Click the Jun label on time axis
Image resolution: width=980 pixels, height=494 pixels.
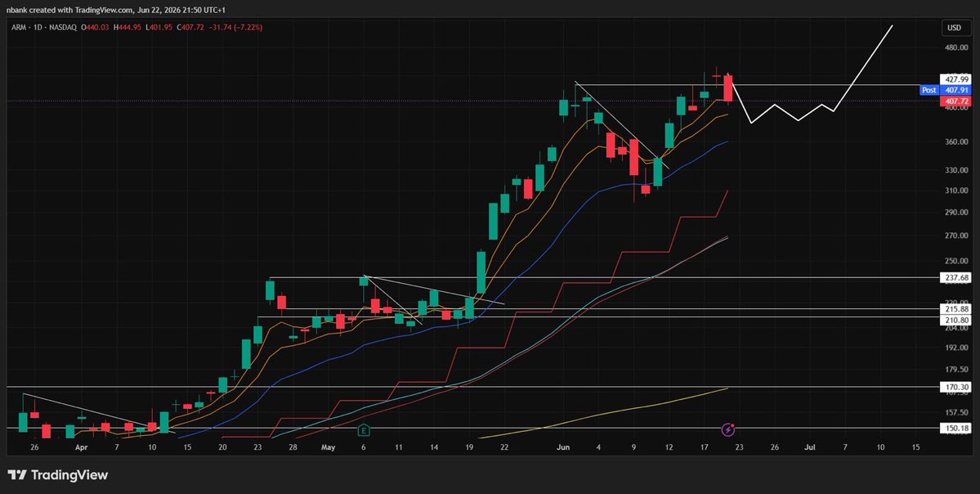pyautogui.click(x=564, y=447)
